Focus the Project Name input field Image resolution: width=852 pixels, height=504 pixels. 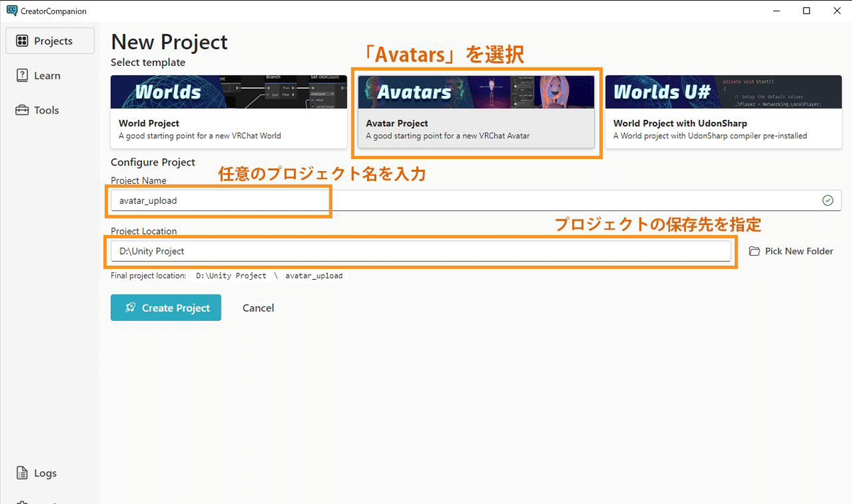(x=476, y=200)
